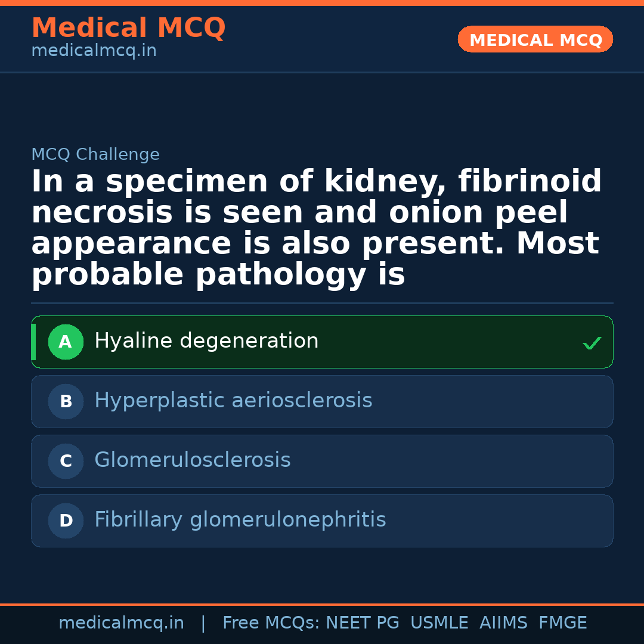Click USMLE in the footer
Screen dimensions: 644x644
click(x=439, y=623)
